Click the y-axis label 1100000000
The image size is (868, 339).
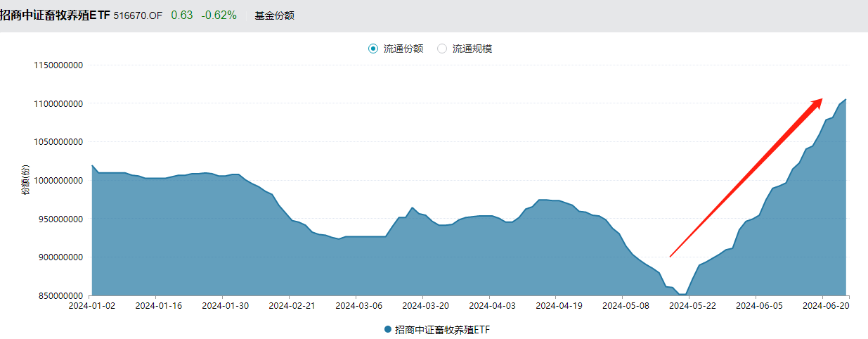click(59, 103)
